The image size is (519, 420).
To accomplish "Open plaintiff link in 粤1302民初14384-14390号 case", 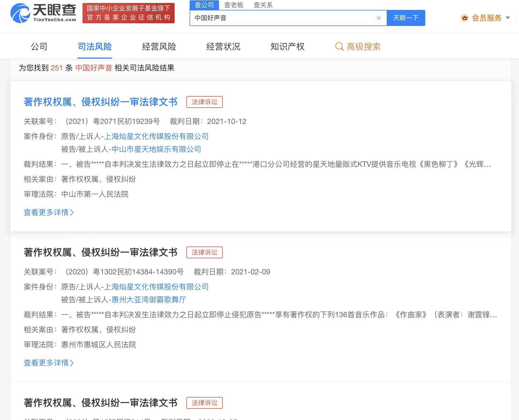I will pos(156,287).
